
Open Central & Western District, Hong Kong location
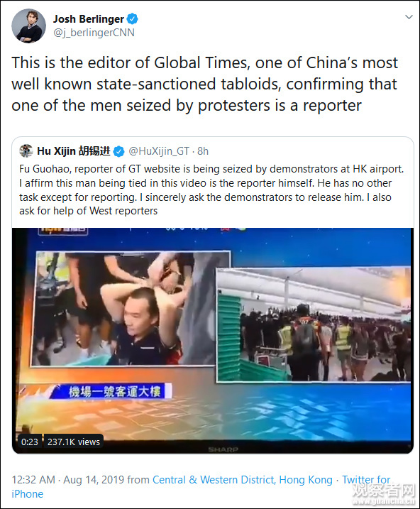243,480
